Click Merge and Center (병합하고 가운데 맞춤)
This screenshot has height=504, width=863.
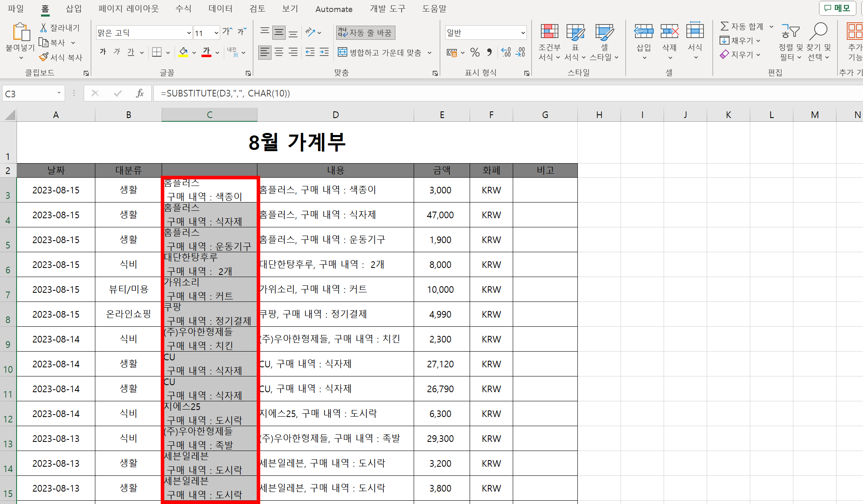coord(380,52)
